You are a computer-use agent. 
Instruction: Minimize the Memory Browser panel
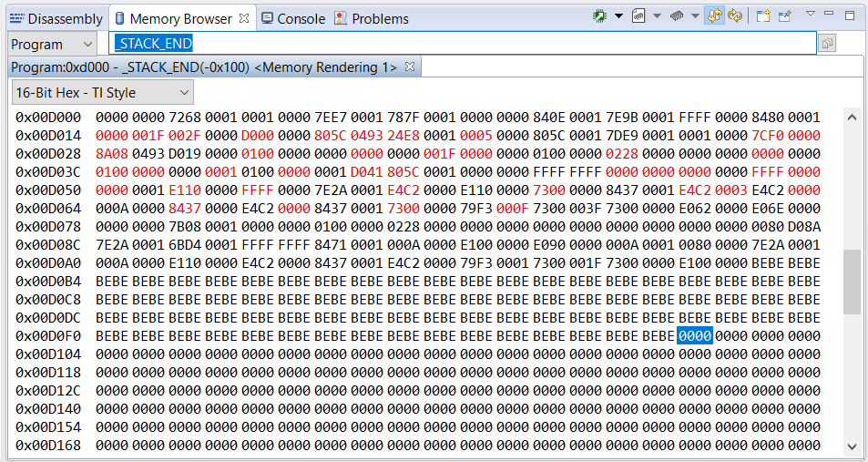point(829,14)
